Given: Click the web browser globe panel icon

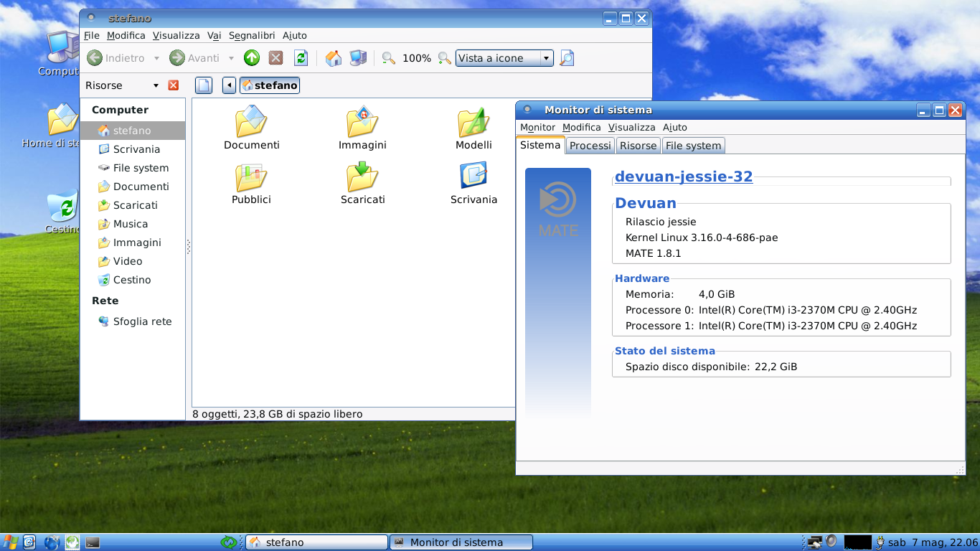Looking at the screenshot, I should pyautogui.click(x=52, y=542).
